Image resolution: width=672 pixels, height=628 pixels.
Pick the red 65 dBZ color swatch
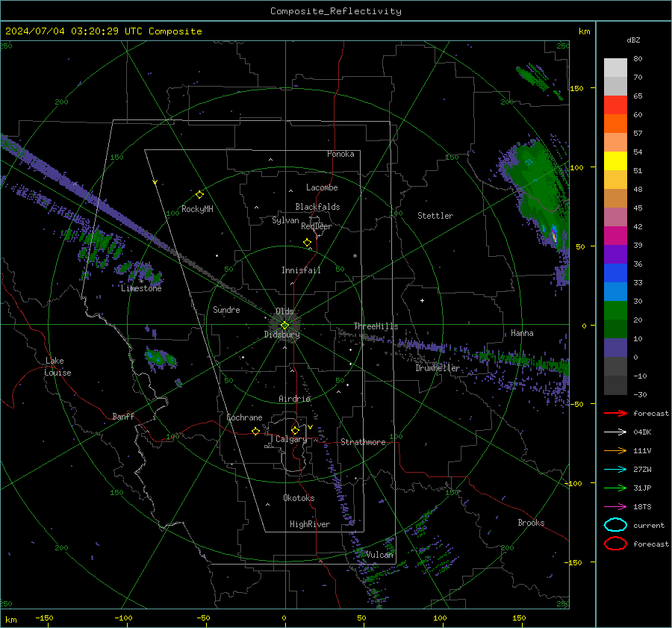(615, 105)
